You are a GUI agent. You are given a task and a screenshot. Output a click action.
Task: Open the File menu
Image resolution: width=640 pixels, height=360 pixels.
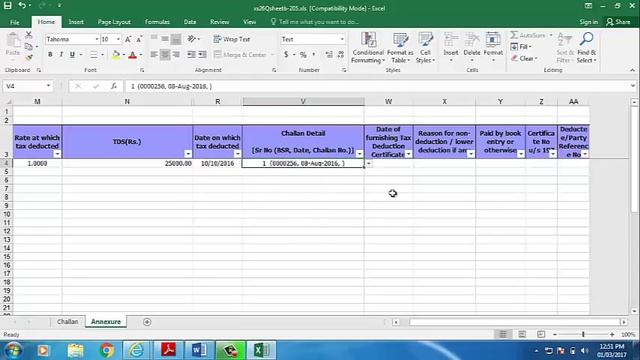pyautogui.click(x=15, y=22)
